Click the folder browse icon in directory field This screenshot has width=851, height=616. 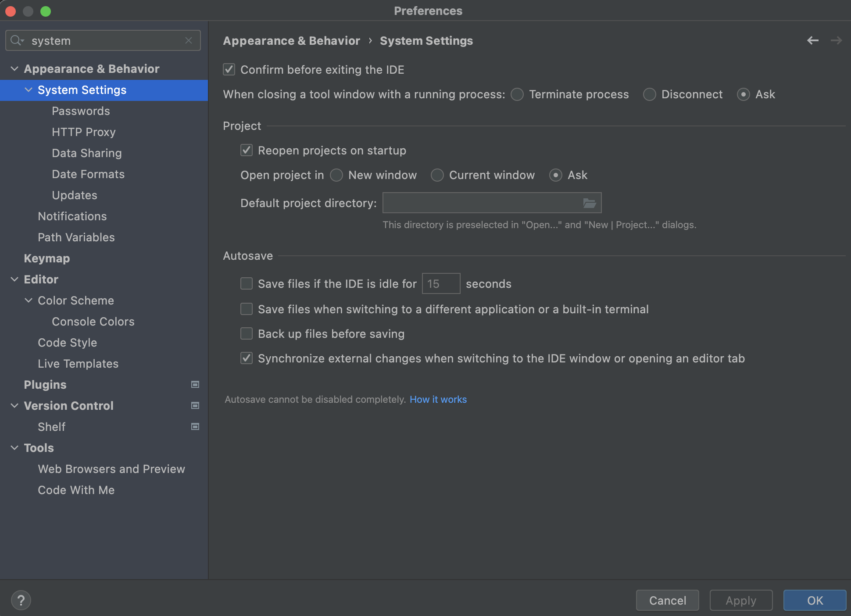point(589,203)
